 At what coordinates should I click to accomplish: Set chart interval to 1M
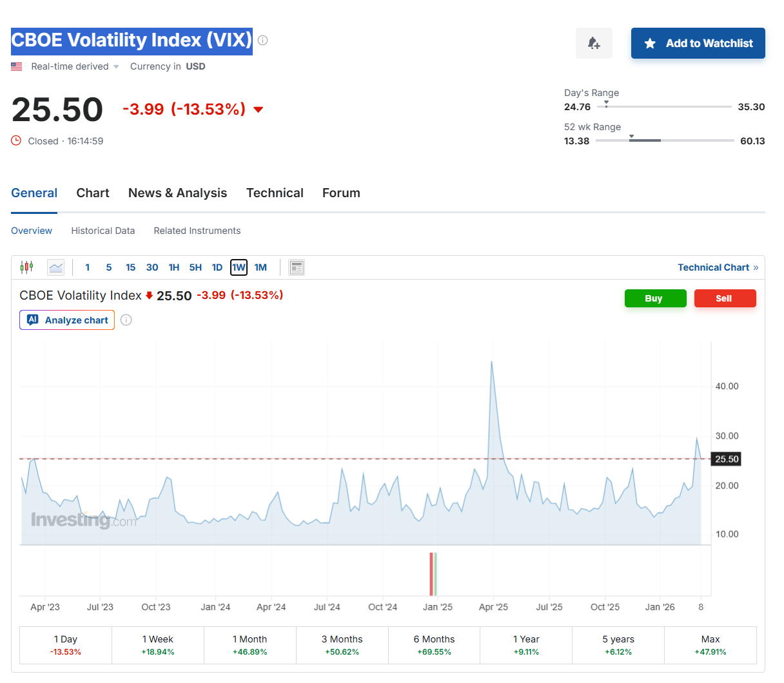coord(260,267)
